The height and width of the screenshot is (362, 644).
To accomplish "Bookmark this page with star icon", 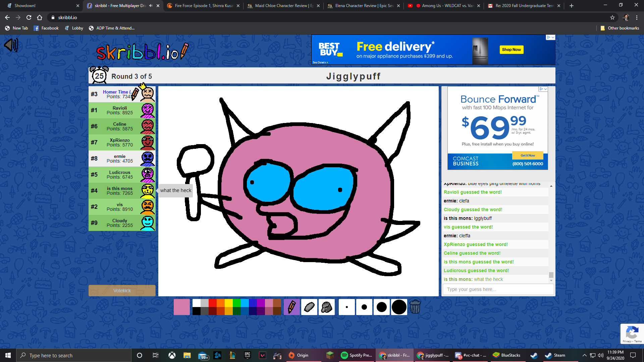I will pyautogui.click(x=612, y=17).
